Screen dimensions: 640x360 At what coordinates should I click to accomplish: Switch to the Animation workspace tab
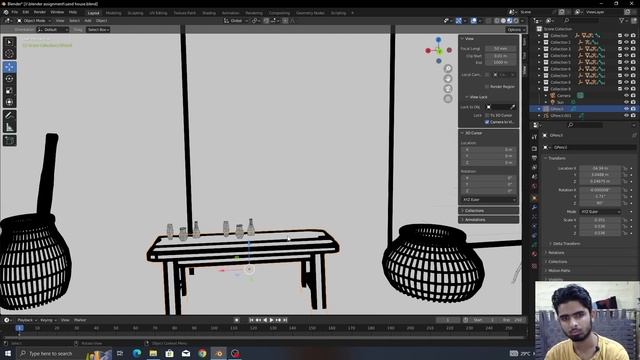coord(230,13)
